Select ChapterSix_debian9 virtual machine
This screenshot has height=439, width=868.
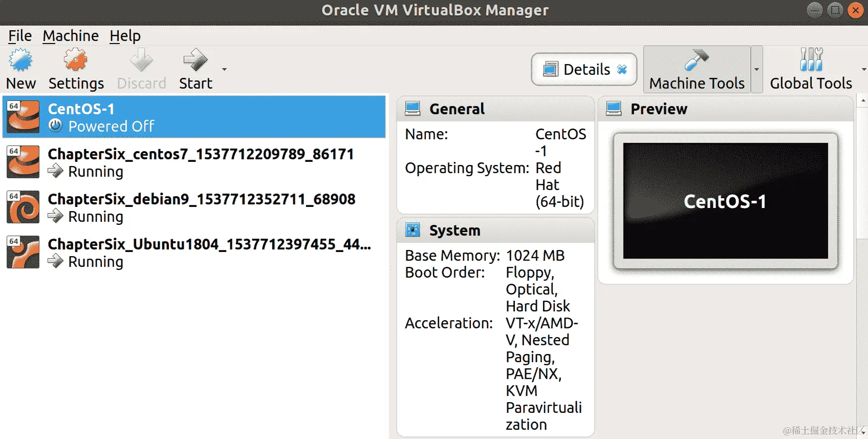(x=194, y=207)
